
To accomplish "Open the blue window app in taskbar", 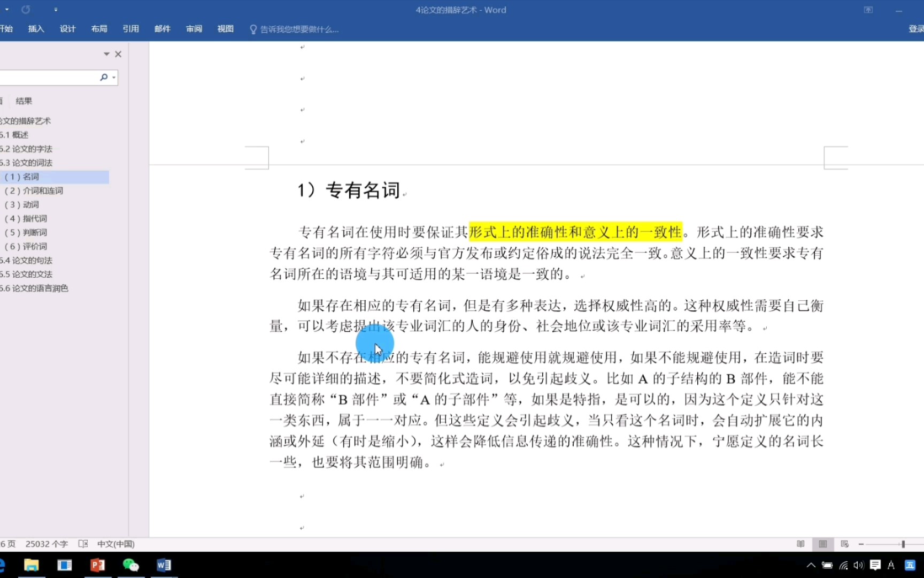I will [65, 565].
